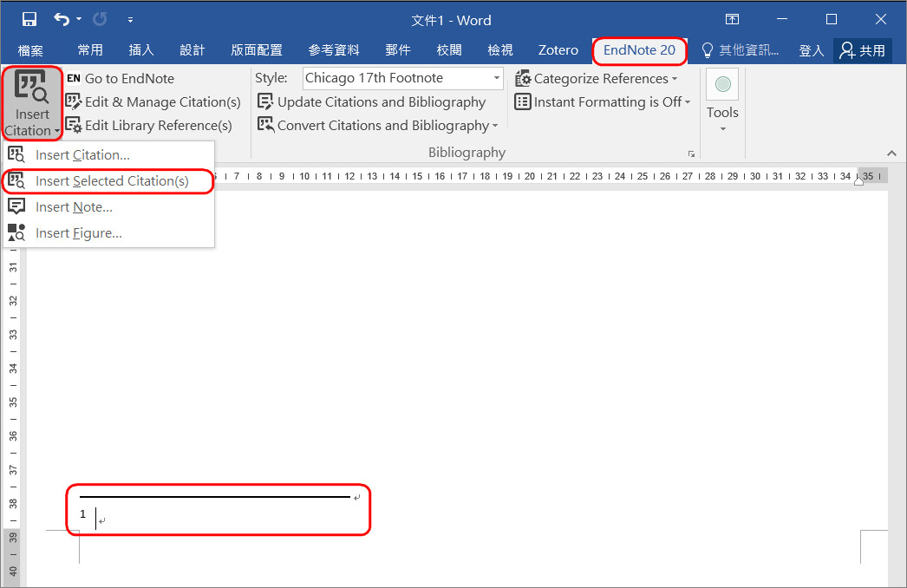The height and width of the screenshot is (588, 907).
Task: Open the undo history dropdown arrow
Action: point(79,19)
